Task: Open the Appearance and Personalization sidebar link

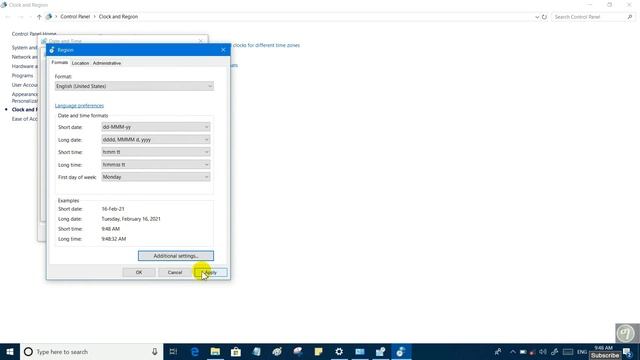Action: tap(24, 97)
